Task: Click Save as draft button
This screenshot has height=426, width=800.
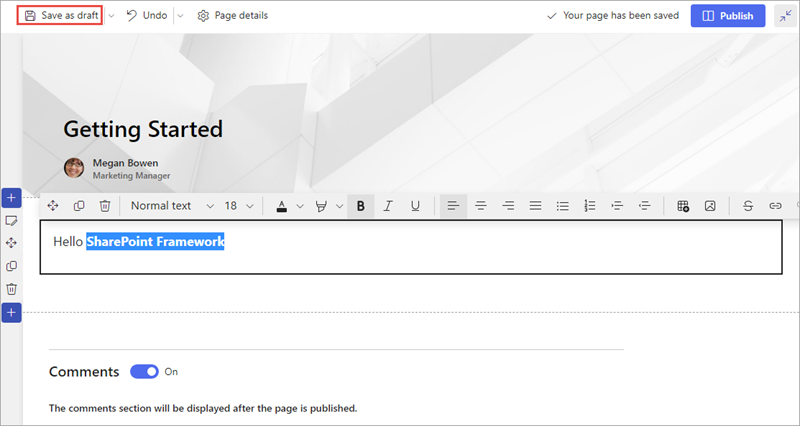Action: [x=60, y=15]
